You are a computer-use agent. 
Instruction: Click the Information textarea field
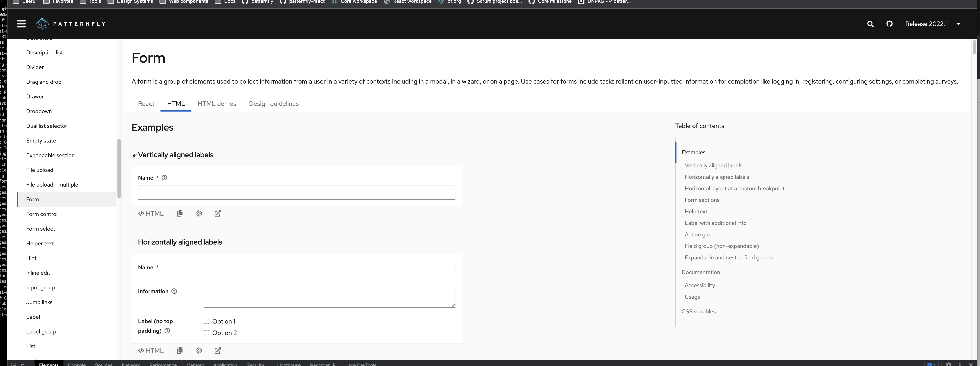coord(329,296)
